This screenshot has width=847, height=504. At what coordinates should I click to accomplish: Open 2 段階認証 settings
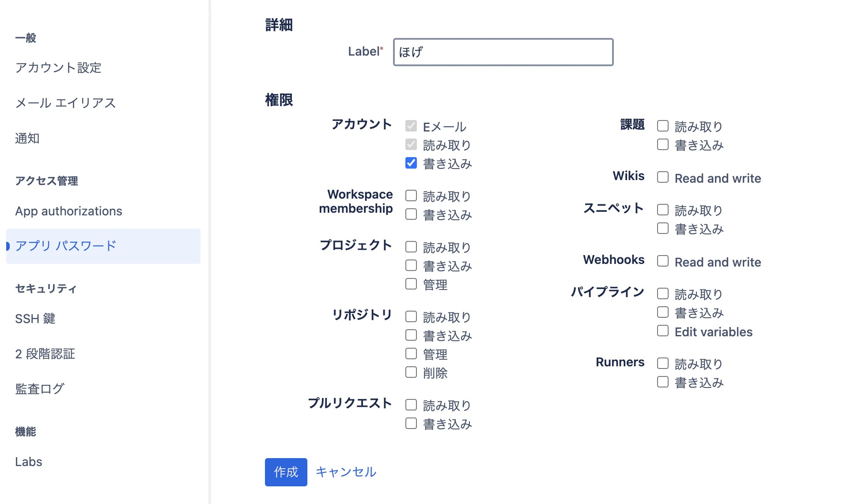(x=45, y=354)
